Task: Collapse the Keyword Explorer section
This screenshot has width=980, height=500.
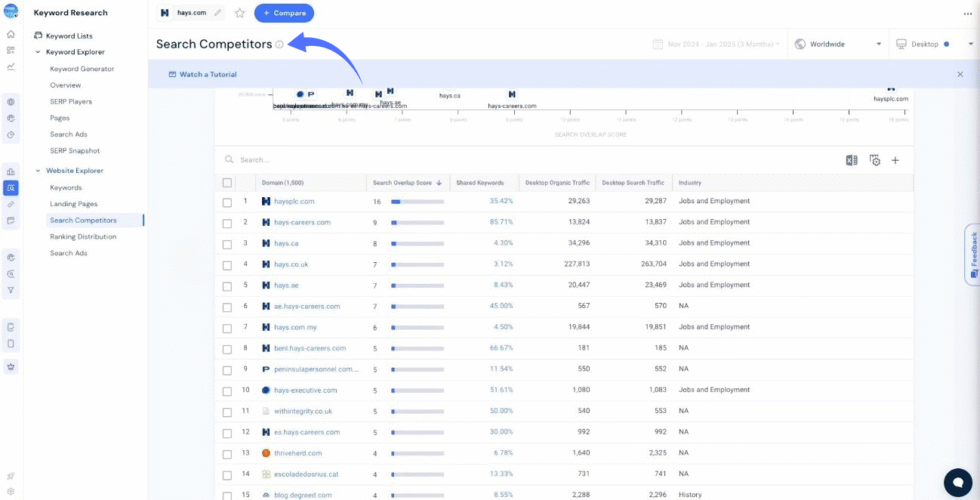Action: (x=38, y=52)
